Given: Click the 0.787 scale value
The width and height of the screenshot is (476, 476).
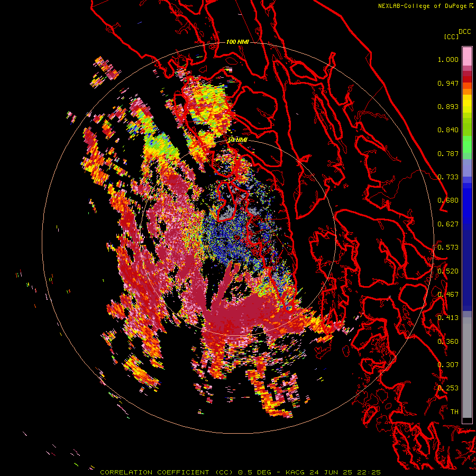Looking at the screenshot, I should point(448,153).
